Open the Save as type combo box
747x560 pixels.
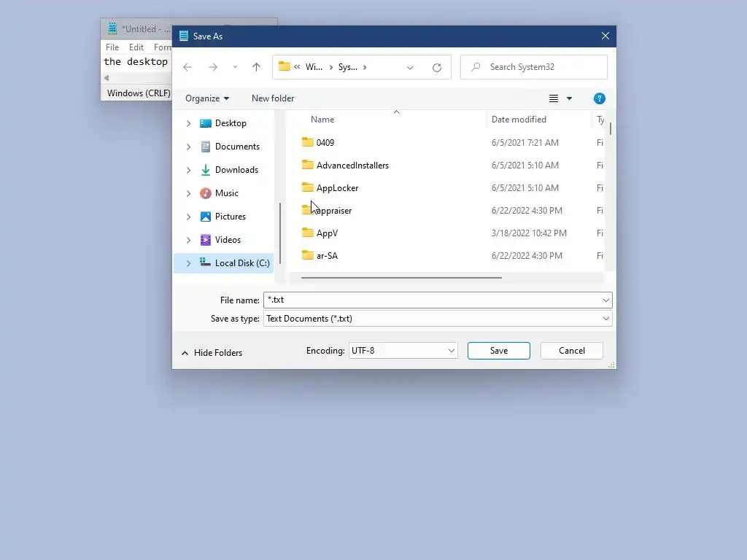pos(438,319)
